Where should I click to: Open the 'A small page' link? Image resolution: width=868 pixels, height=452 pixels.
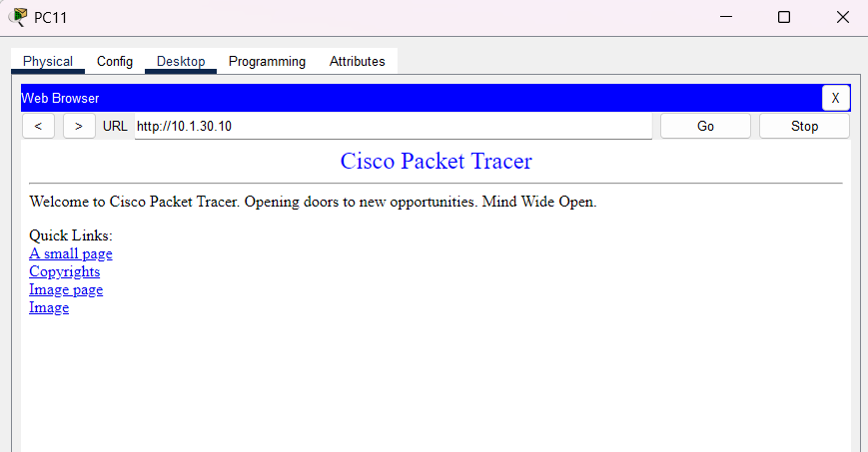click(x=70, y=253)
